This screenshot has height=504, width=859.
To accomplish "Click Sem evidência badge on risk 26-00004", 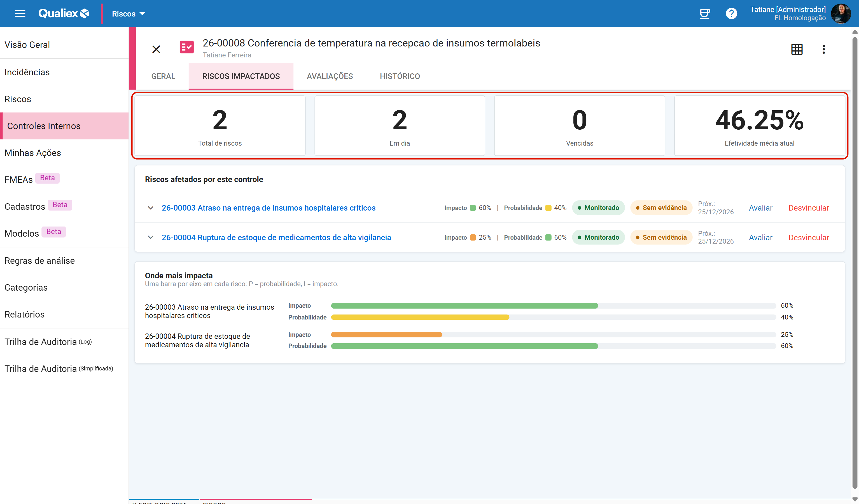I will [x=661, y=237].
